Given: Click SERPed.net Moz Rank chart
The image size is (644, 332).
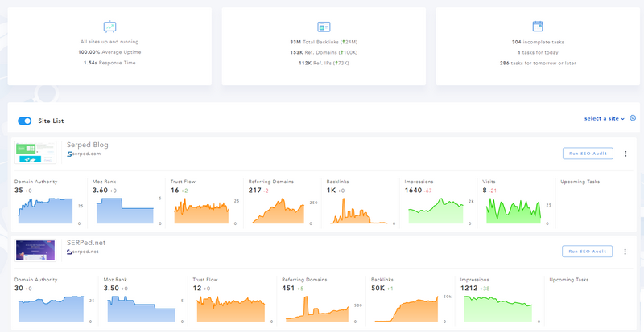Looking at the screenshot, I should coord(142,309).
